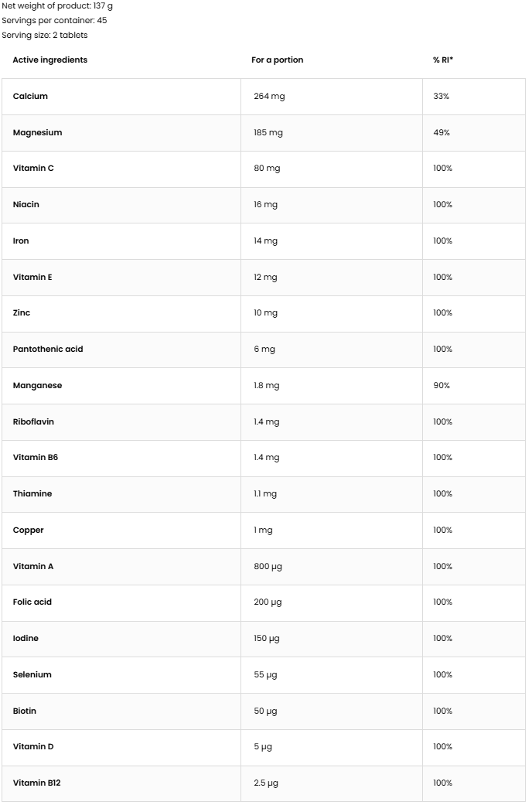Click the Calcium row label
This screenshot has width=532, height=805.
click(x=30, y=97)
